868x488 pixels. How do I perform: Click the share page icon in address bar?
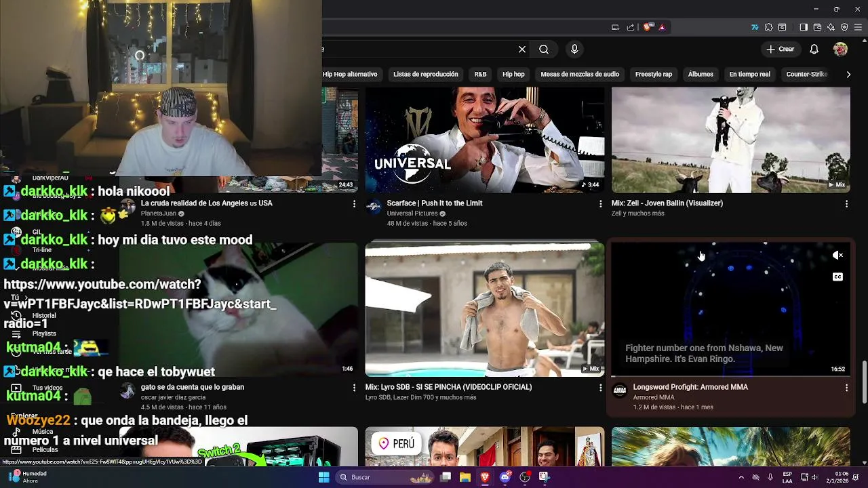click(x=631, y=28)
